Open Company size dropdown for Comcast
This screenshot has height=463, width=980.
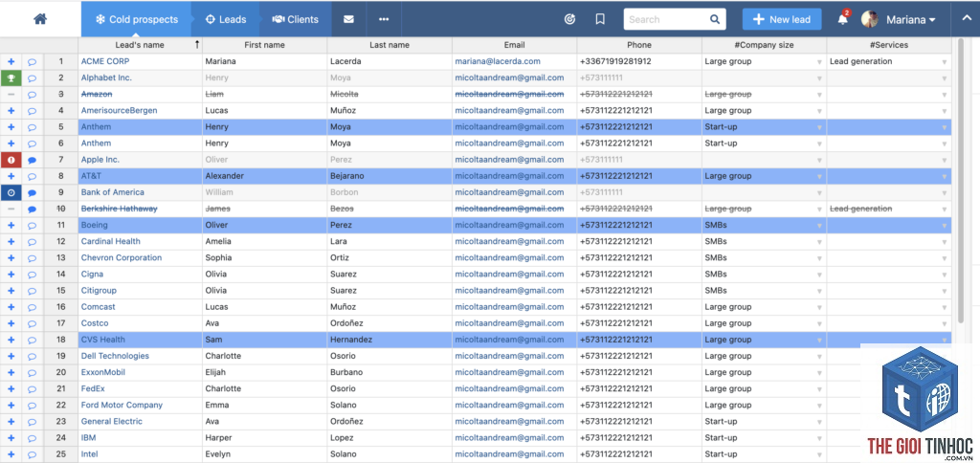tap(819, 307)
